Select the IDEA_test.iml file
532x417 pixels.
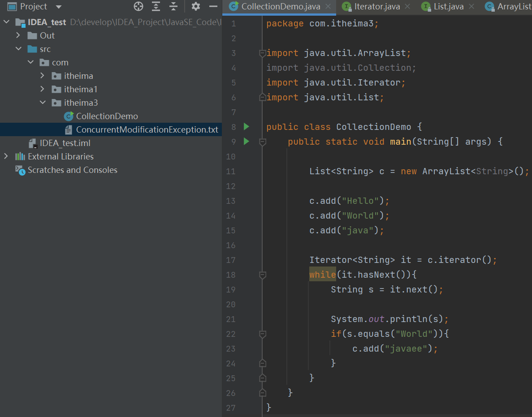click(x=65, y=143)
